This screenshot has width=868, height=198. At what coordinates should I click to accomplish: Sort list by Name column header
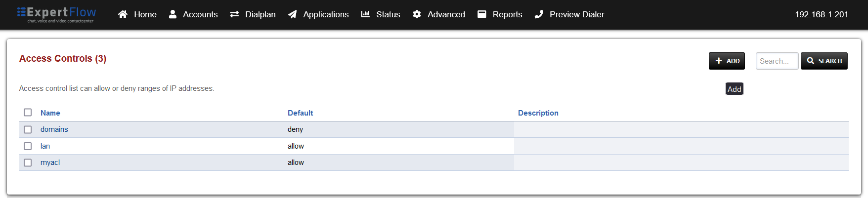50,113
